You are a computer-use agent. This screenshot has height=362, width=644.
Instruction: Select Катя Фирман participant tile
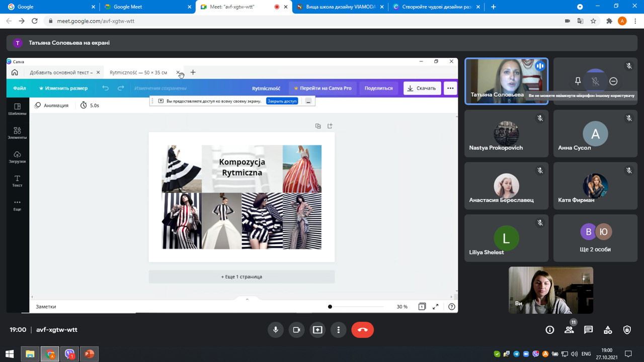pos(595,186)
